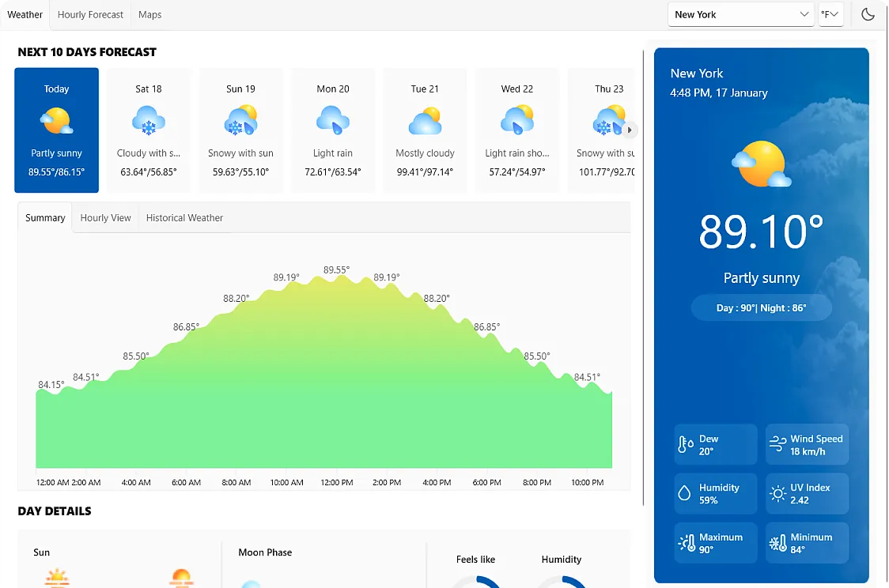
Task: Go to the Maps section
Action: coord(149,14)
